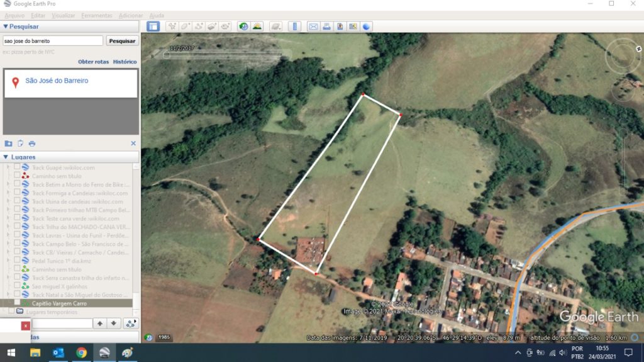This screenshot has width=644, height=362.
Task: Open the Visualizar menu
Action: [64, 16]
